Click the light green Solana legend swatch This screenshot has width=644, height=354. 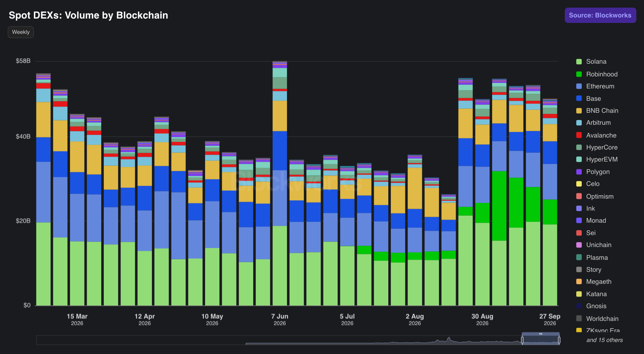(x=579, y=61)
